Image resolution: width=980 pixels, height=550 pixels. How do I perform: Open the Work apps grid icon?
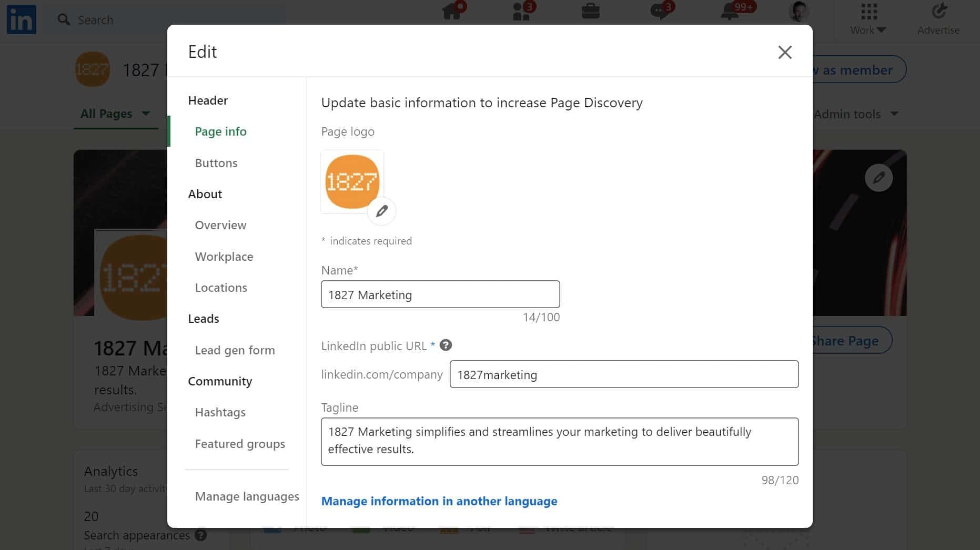[869, 11]
